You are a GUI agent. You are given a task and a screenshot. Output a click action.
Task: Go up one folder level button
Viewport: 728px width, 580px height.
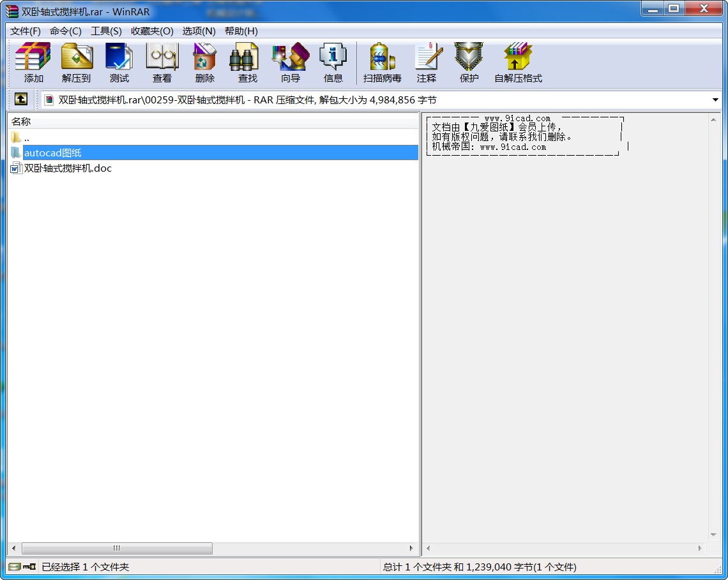21,100
